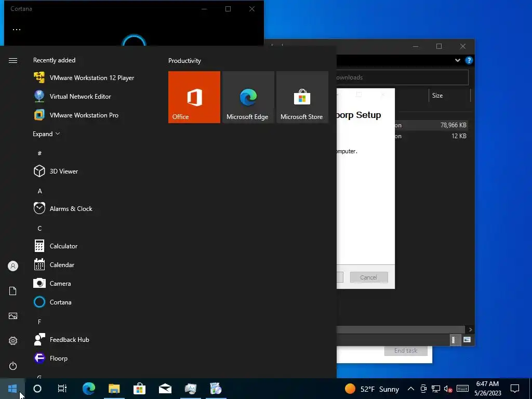Open Alarms & Clock

pyautogui.click(x=63, y=209)
